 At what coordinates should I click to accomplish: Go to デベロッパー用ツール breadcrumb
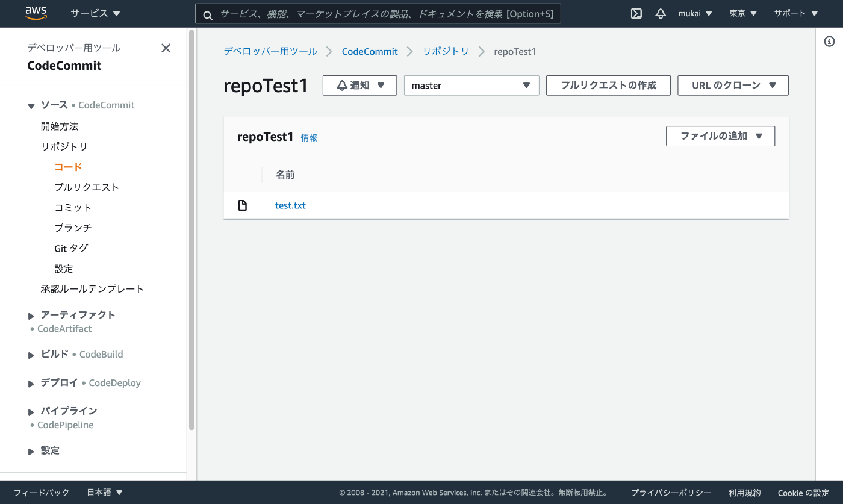click(270, 51)
